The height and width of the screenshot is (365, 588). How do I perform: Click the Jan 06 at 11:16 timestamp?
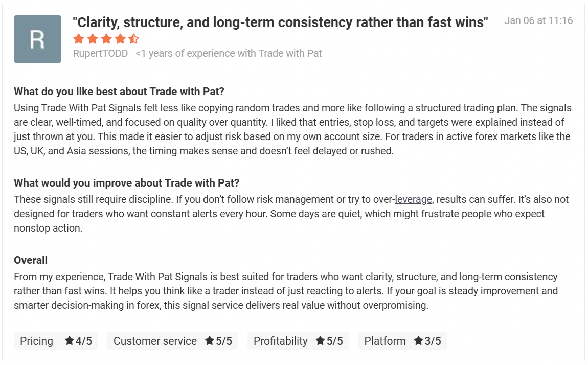click(538, 21)
